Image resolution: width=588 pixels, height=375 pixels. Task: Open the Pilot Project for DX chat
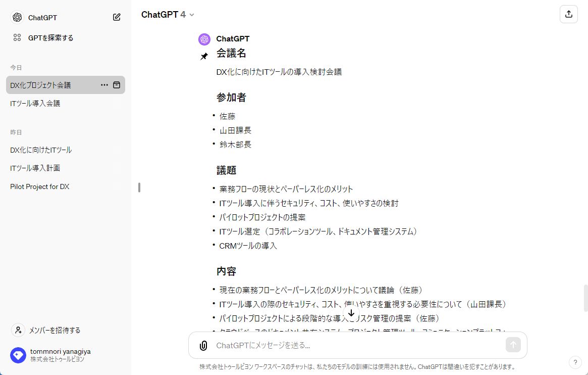click(x=40, y=186)
